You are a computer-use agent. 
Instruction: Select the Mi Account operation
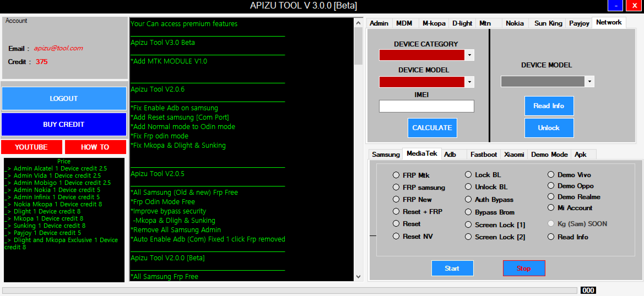point(551,208)
